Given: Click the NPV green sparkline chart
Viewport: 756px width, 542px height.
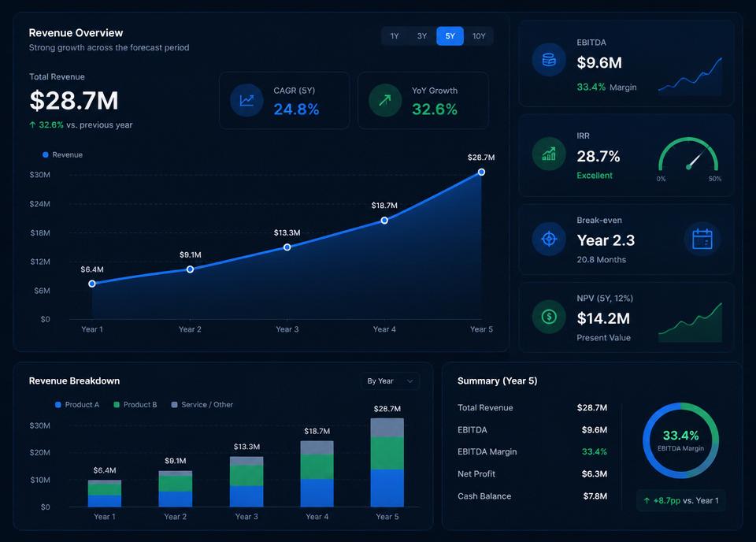Looking at the screenshot, I should tap(690, 322).
